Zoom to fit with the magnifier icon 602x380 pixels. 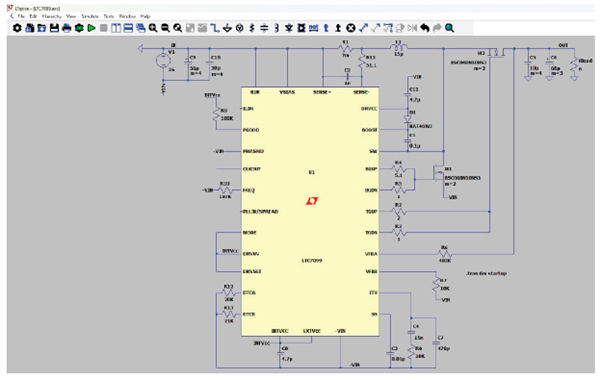coord(177,28)
